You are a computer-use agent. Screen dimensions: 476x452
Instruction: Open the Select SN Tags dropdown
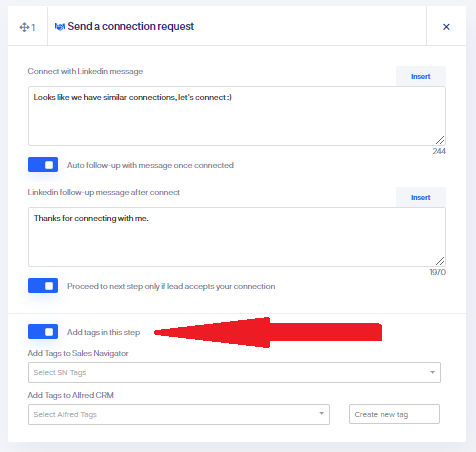[234, 372]
